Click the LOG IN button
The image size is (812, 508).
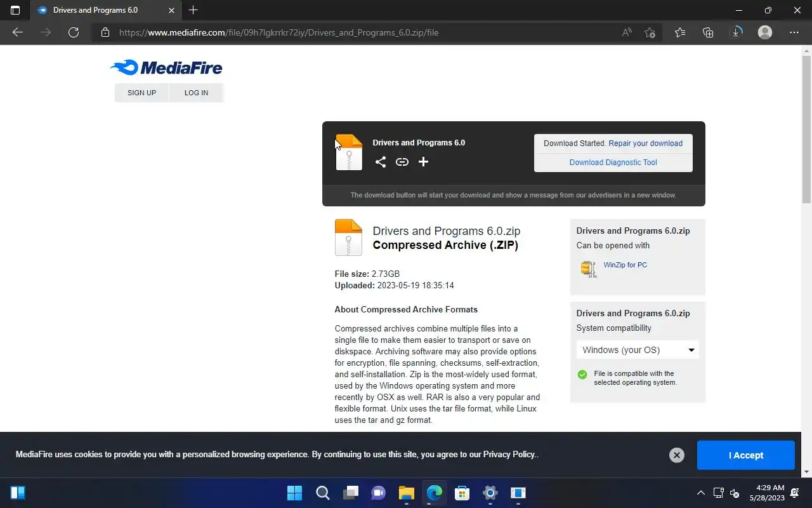click(196, 93)
